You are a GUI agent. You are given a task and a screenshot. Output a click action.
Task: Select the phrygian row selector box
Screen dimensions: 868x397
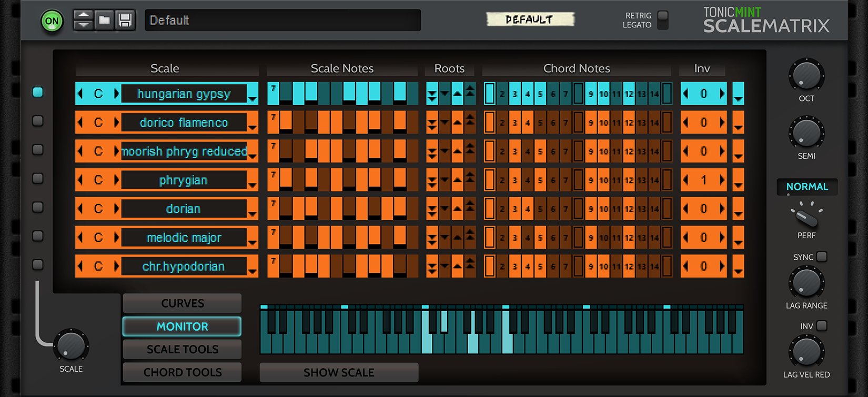[x=38, y=179]
